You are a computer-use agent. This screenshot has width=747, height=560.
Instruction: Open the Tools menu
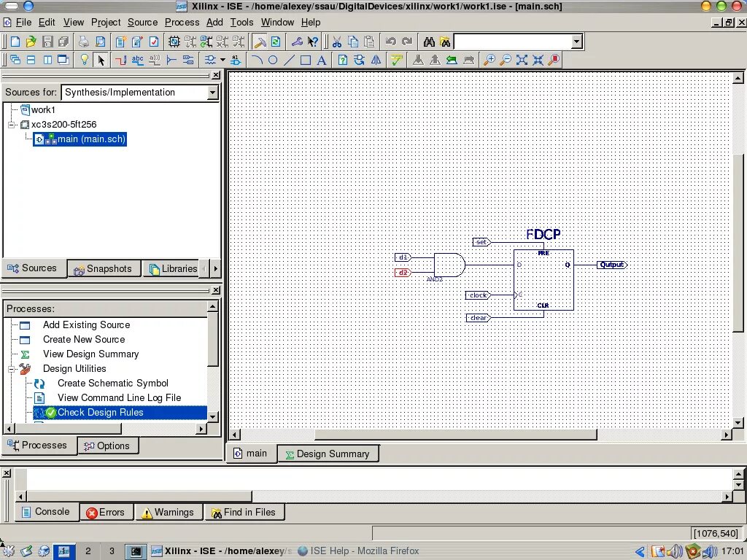241,23
